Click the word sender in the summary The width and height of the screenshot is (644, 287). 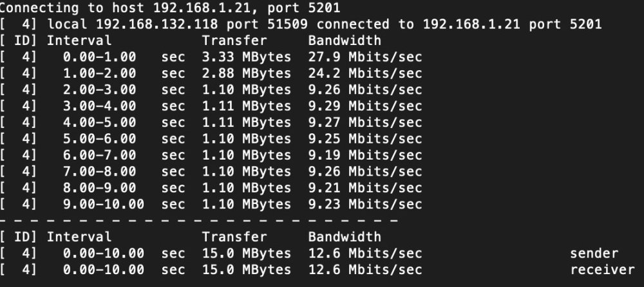594,254
